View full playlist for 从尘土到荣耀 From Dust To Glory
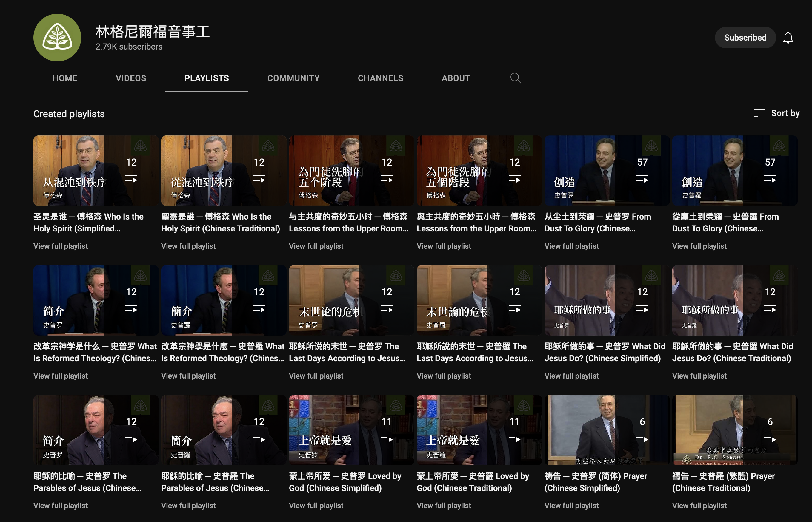 pyautogui.click(x=571, y=246)
